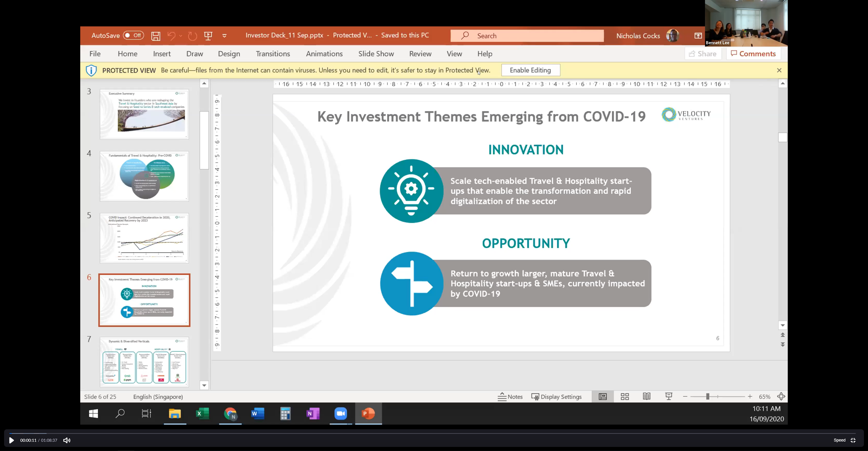The image size is (868, 451).
Task: Click the Undo arrow icon
Action: pos(172,36)
